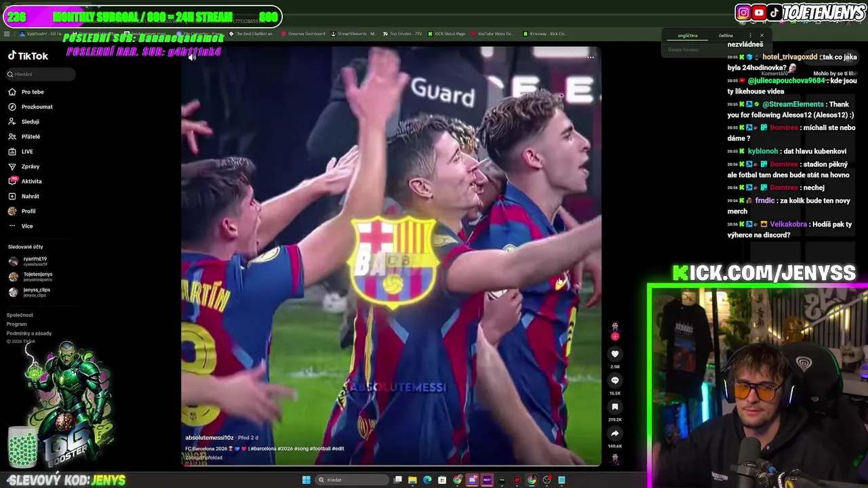Open Aktivita notifications
This screenshot has width=868, height=488.
click(31, 181)
